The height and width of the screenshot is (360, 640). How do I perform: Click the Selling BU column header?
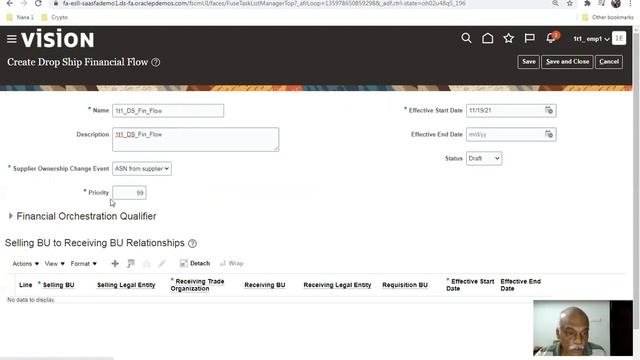pos(58,285)
